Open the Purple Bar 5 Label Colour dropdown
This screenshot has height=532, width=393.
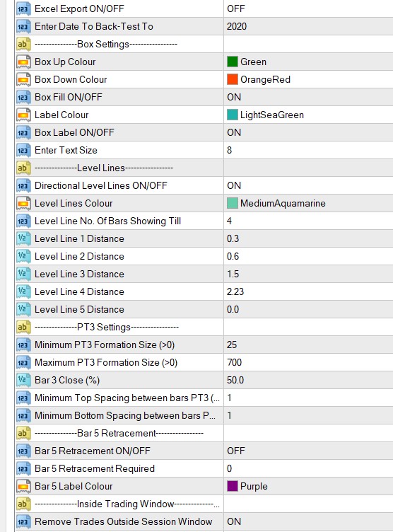308,486
